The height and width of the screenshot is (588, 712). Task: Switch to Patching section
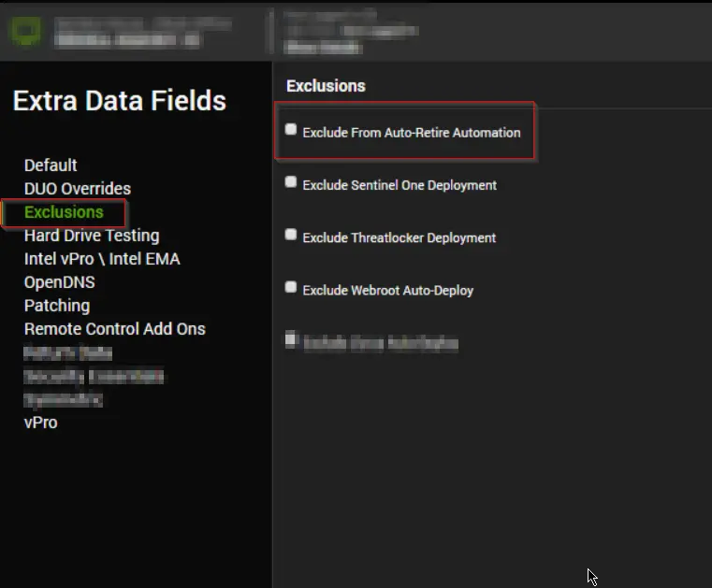coord(57,306)
